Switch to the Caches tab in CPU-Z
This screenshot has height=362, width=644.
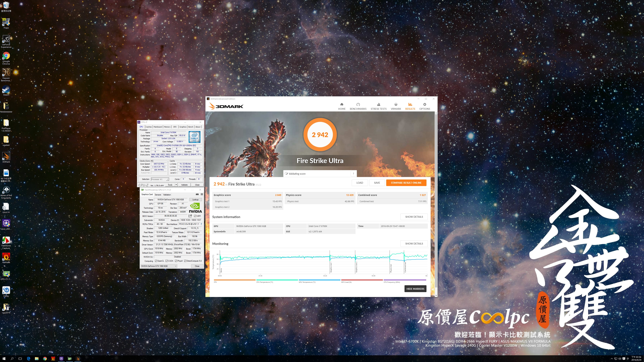point(148,127)
